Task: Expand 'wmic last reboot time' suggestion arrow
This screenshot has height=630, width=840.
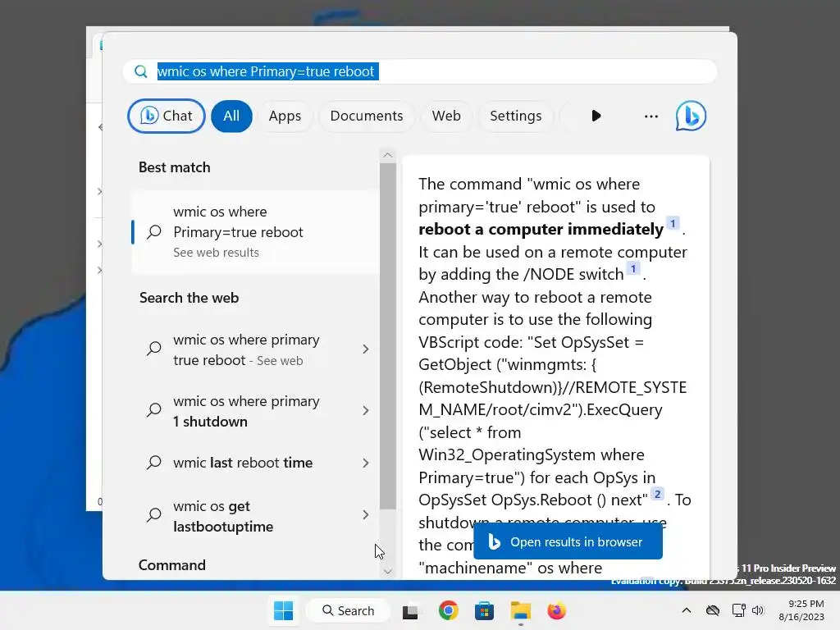Action: click(365, 463)
